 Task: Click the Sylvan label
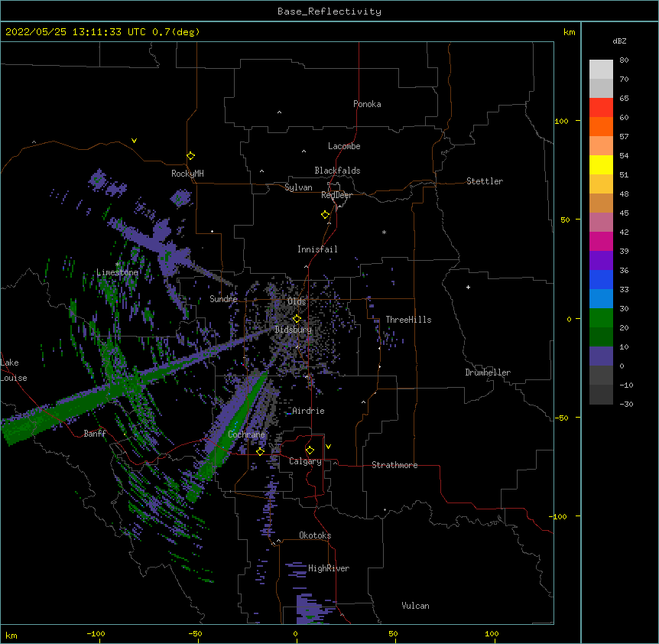[x=298, y=187]
